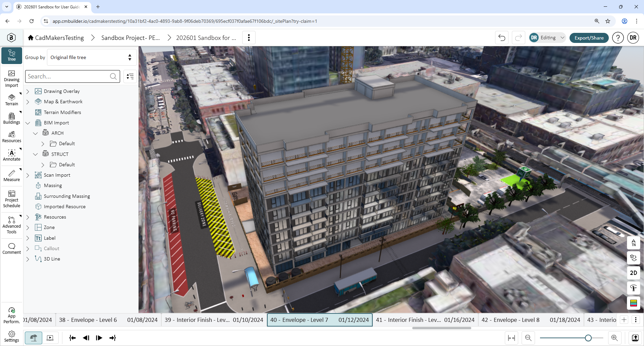
Task: Select the Terrain tool
Action: pos(12,100)
